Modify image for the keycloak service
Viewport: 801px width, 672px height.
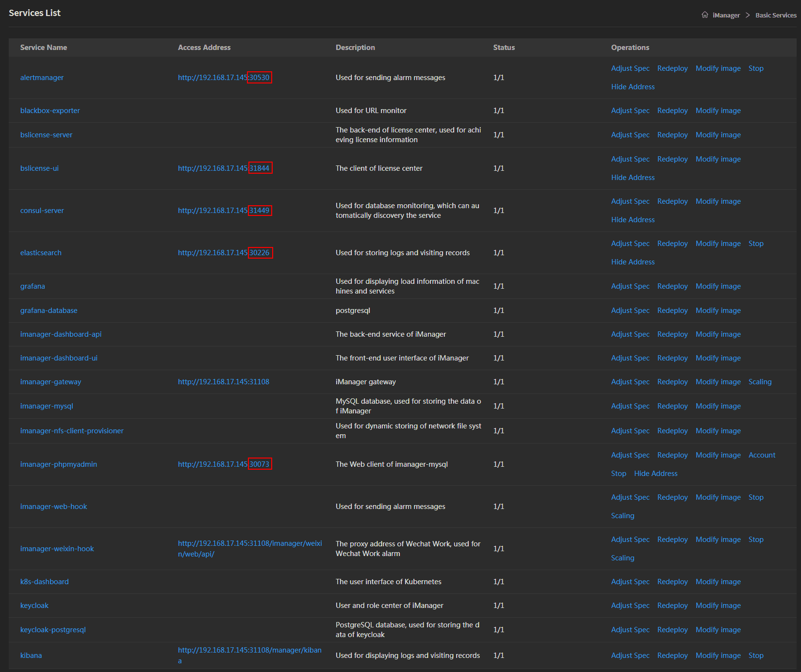[x=718, y=606]
